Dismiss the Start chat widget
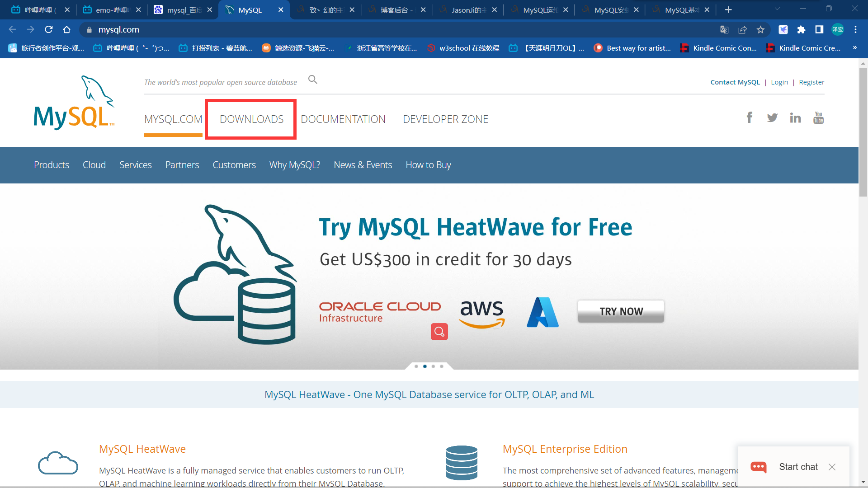This screenshot has height=488, width=868. pyautogui.click(x=832, y=467)
